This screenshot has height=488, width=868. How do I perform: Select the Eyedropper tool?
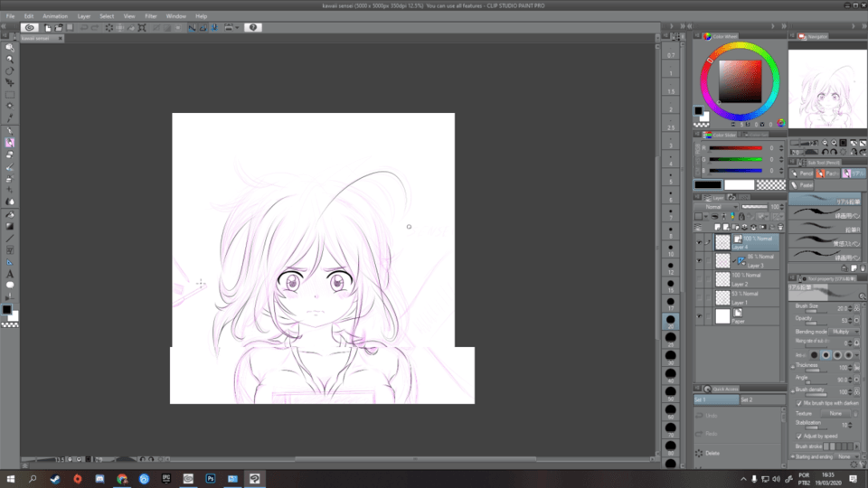[10, 117]
